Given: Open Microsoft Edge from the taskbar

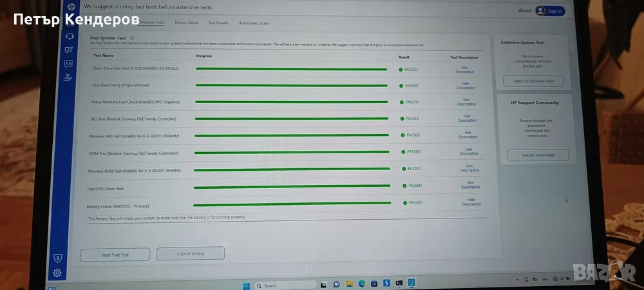Looking at the screenshot, I should [x=361, y=284].
